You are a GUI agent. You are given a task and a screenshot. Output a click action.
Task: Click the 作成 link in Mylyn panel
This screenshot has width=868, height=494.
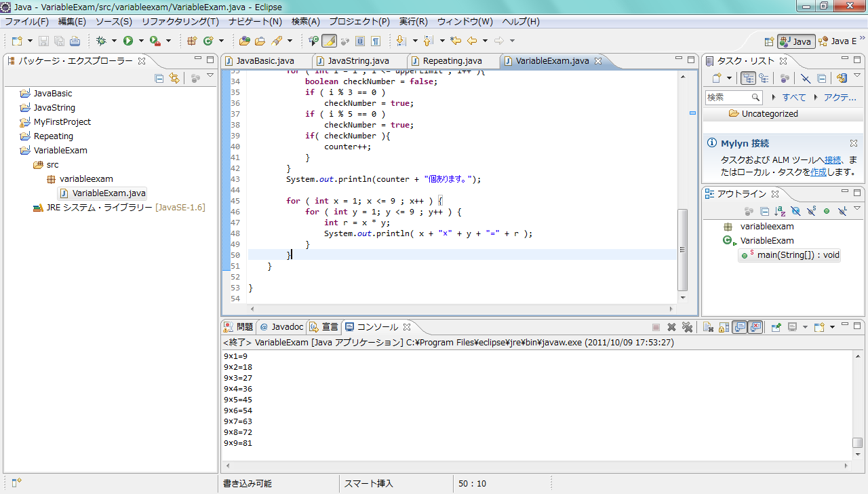point(818,172)
